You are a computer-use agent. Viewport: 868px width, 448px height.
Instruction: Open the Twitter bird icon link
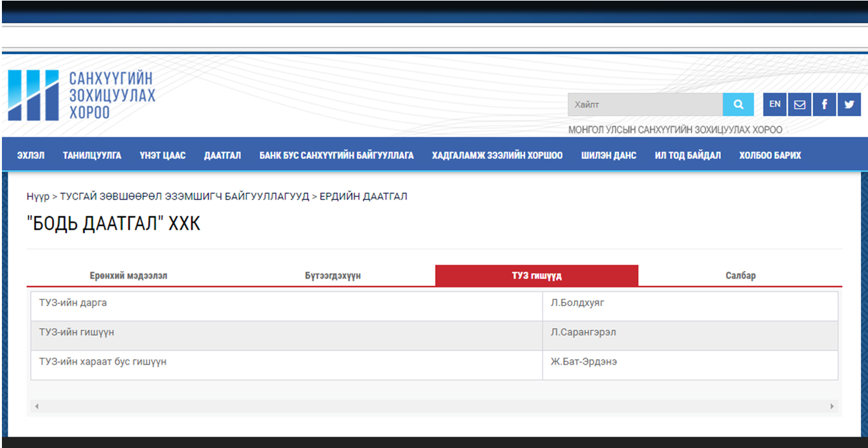(849, 105)
